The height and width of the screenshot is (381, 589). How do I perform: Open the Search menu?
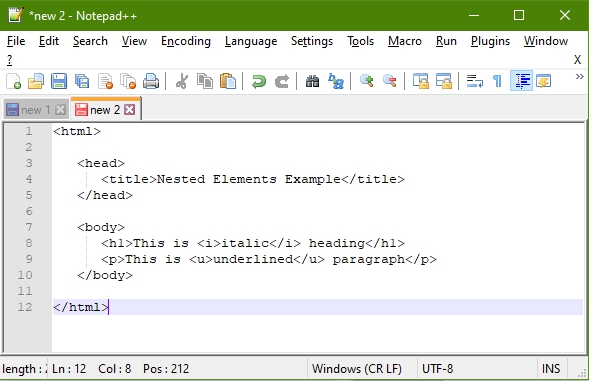click(90, 41)
